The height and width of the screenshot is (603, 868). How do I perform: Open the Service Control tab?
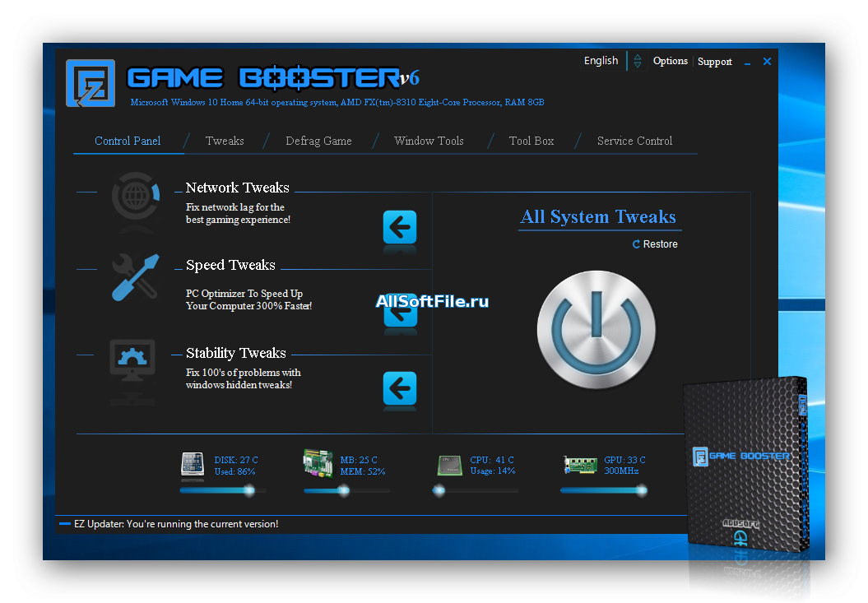635,141
